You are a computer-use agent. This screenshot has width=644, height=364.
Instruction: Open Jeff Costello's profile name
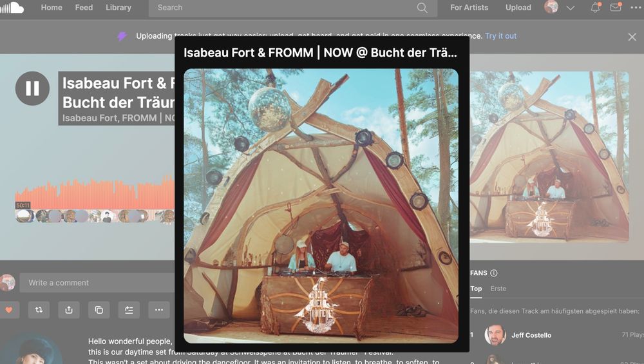click(531, 335)
